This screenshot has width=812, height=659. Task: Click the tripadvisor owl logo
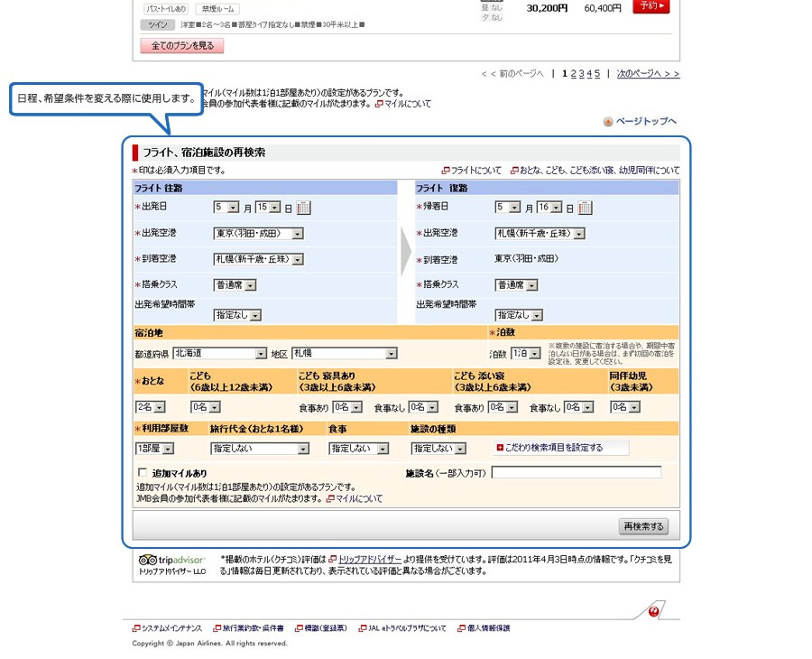point(147,560)
